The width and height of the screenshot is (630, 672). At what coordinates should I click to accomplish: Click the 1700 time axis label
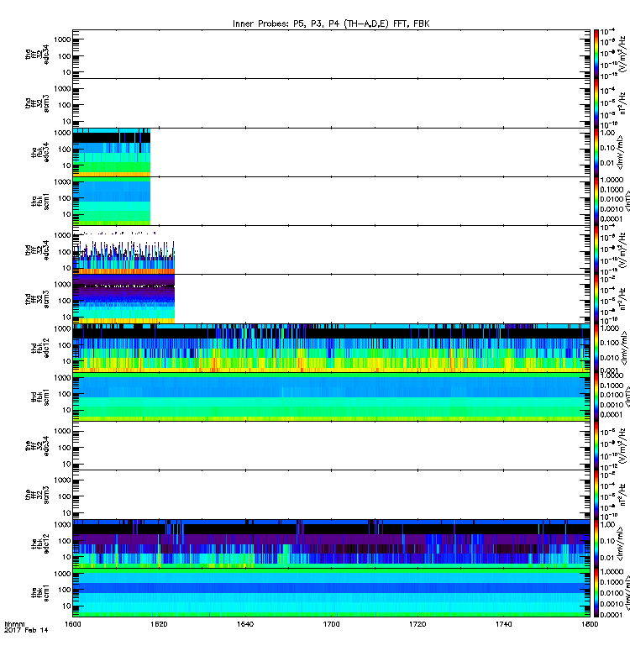point(331,624)
